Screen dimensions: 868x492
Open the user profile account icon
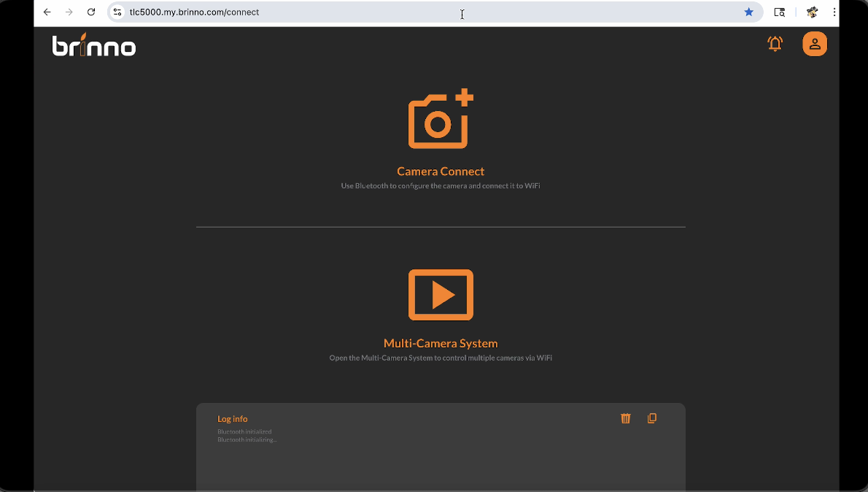pyautogui.click(x=815, y=44)
